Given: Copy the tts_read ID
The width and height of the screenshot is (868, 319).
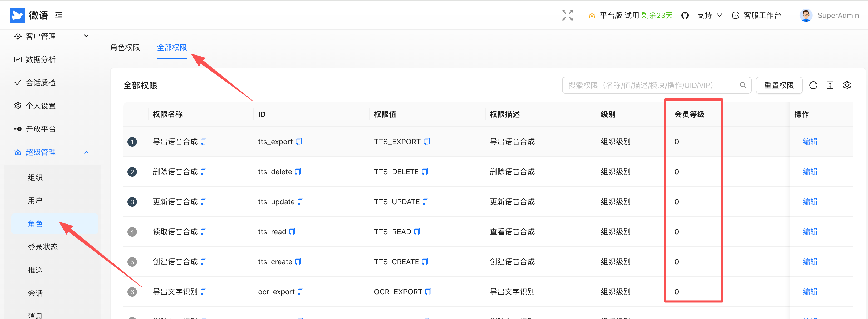Looking at the screenshot, I should point(292,231).
